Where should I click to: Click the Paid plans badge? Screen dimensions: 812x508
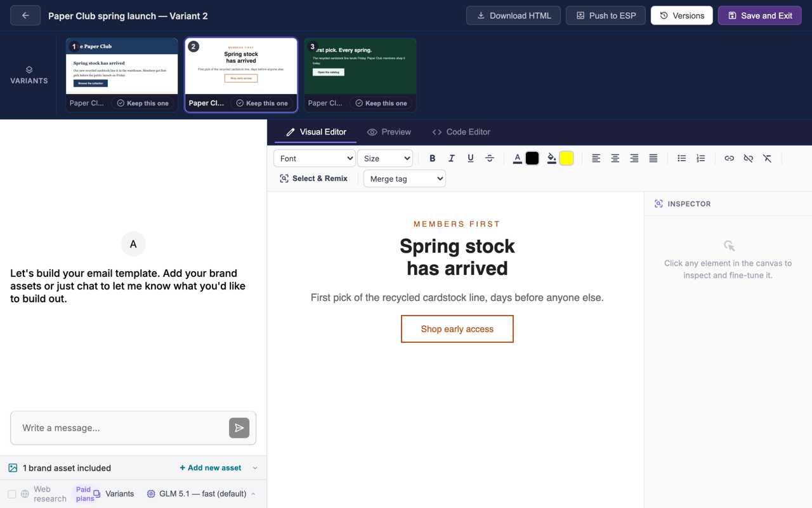click(84, 493)
